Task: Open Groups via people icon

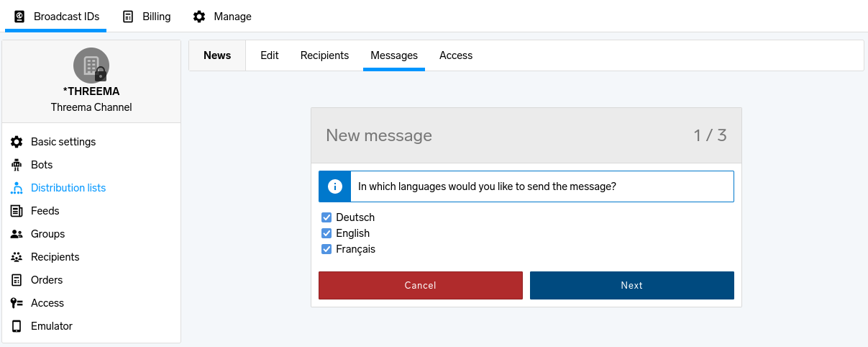Action: [x=17, y=234]
